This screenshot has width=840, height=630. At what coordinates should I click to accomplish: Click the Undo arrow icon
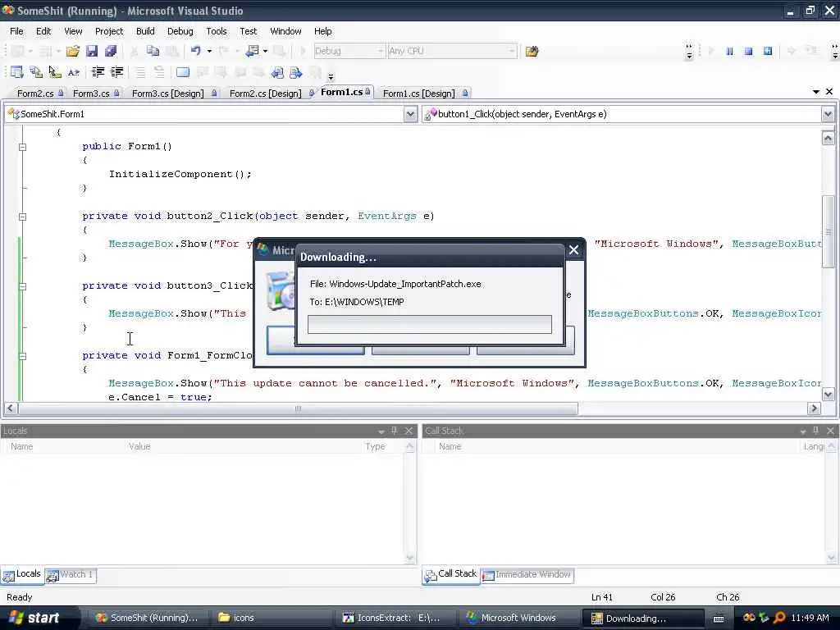click(x=195, y=51)
